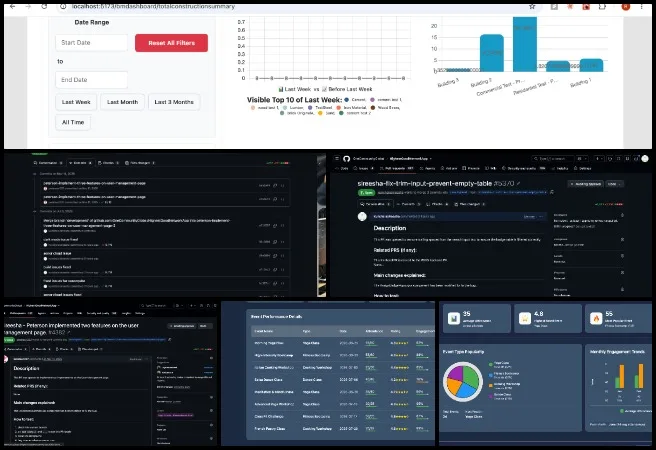Open Commits tab on Peterson PR #4382
This screenshot has height=450, width=656.
click(x=41, y=349)
